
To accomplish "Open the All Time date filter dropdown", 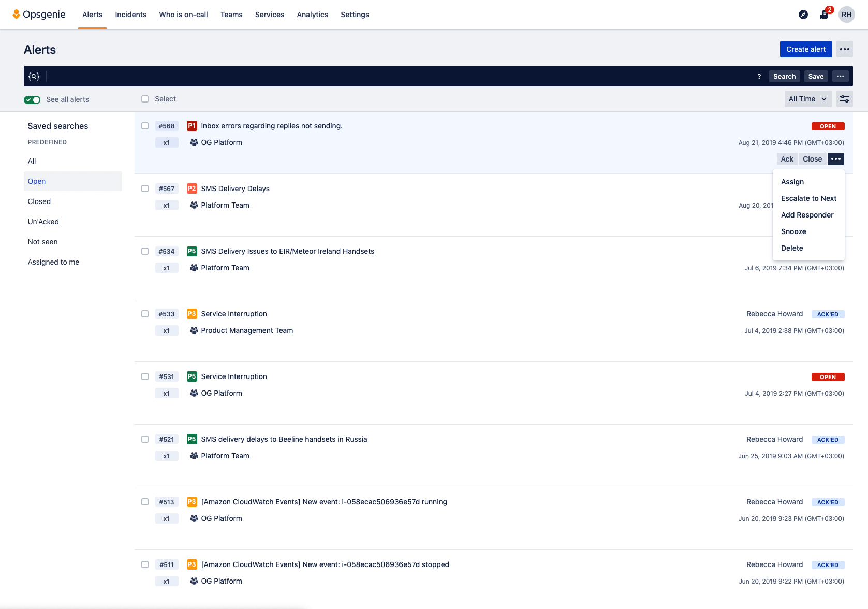I will pos(807,99).
